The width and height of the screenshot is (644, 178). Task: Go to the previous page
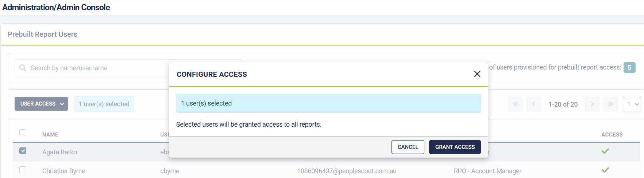(533, 104)
